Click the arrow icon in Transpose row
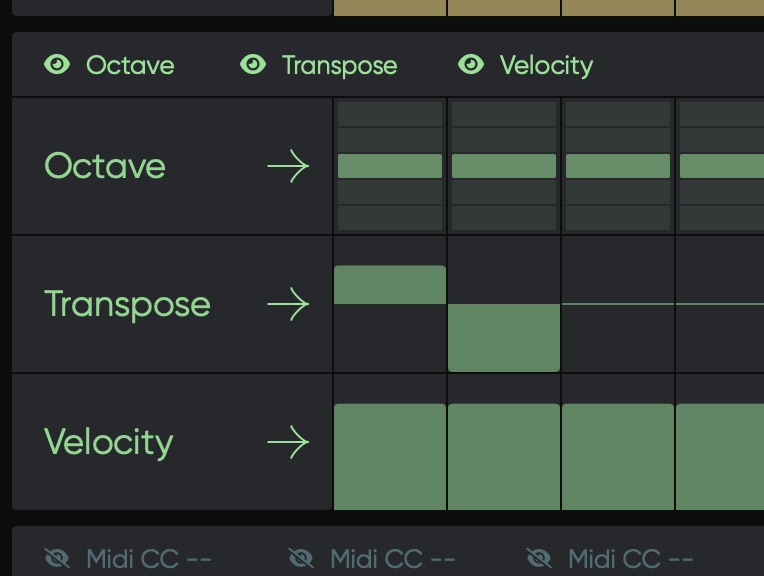Image resolution: width=764 pixels, height=576 pixels. [x=288, y=304]
